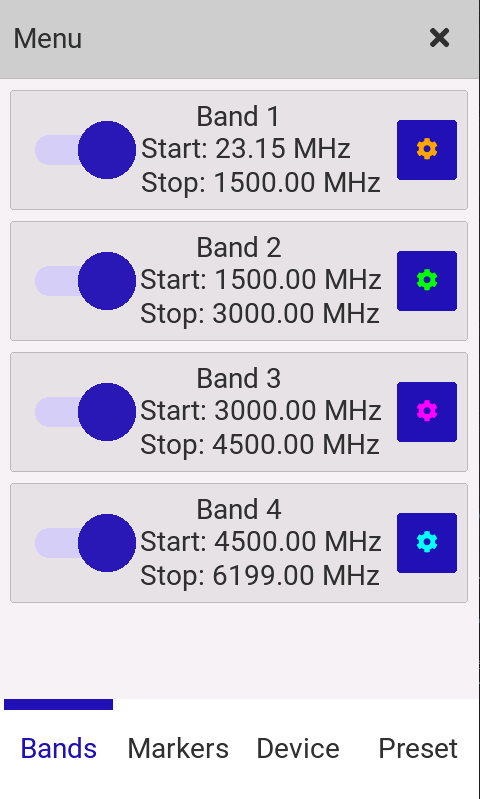Open Band 2 settings via green gear

(x=426, y=281)
